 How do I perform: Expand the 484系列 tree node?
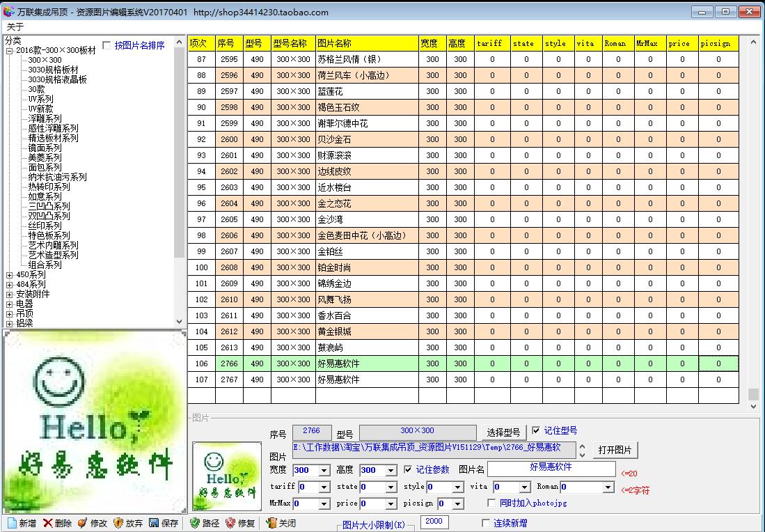(9, 285)
